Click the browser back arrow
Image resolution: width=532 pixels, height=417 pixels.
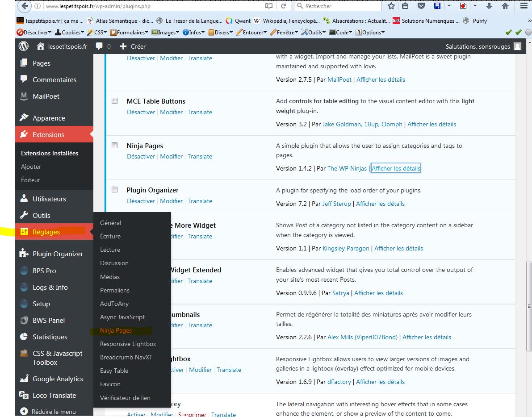(24, 6)
